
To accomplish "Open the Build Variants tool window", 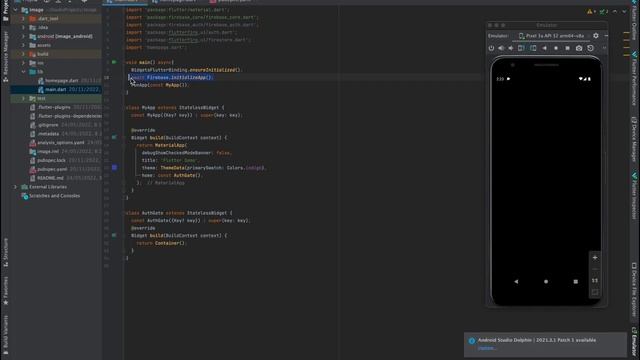I will [5, 334].
